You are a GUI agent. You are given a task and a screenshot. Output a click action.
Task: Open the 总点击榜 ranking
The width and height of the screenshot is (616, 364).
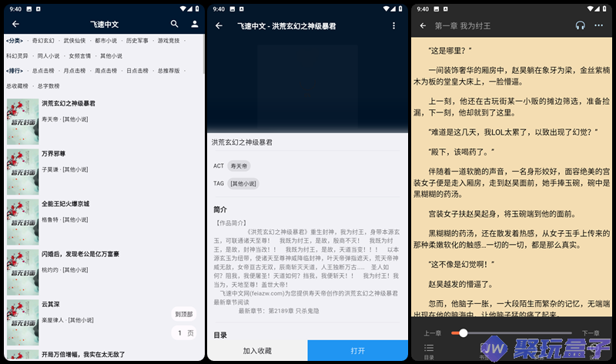click(x=43, y=71)
